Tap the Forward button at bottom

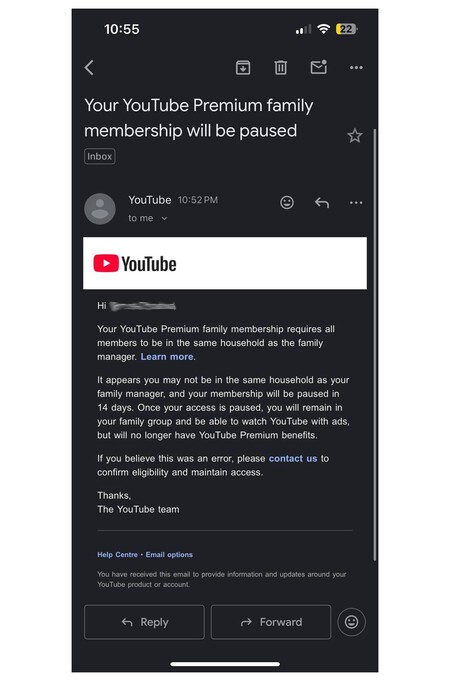pos(271,622)
